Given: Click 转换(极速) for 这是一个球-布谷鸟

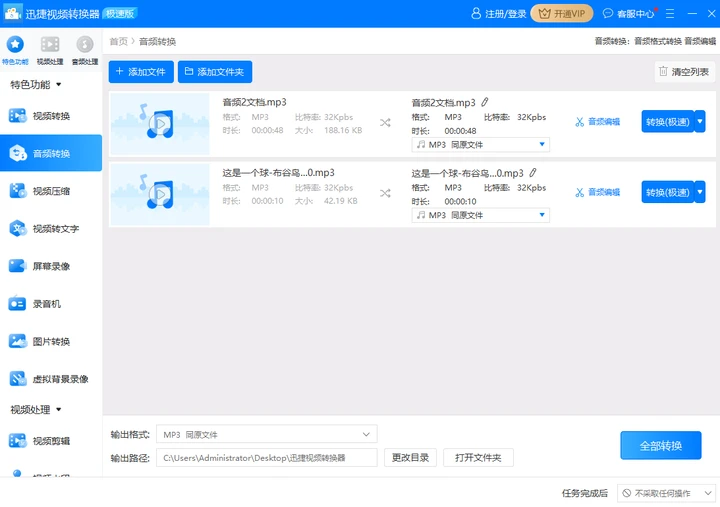Looking at the screenshot, I should (x=668, y=192).
